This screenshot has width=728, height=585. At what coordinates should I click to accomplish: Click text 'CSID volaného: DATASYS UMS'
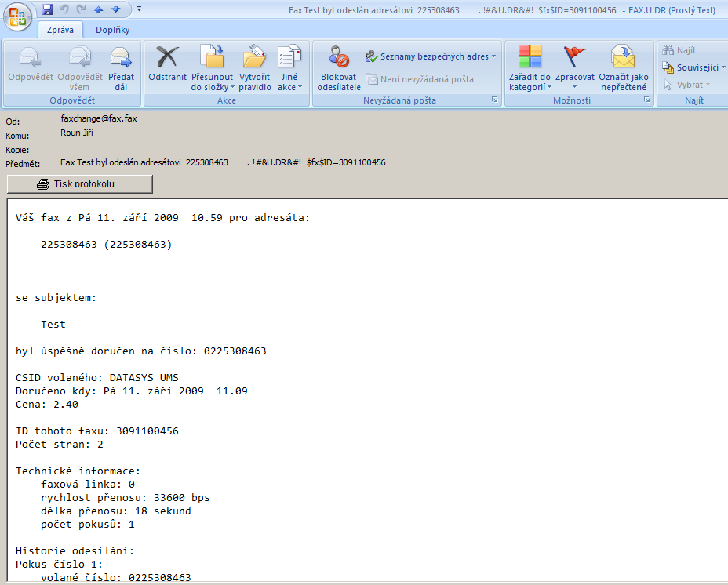[97, 377]
